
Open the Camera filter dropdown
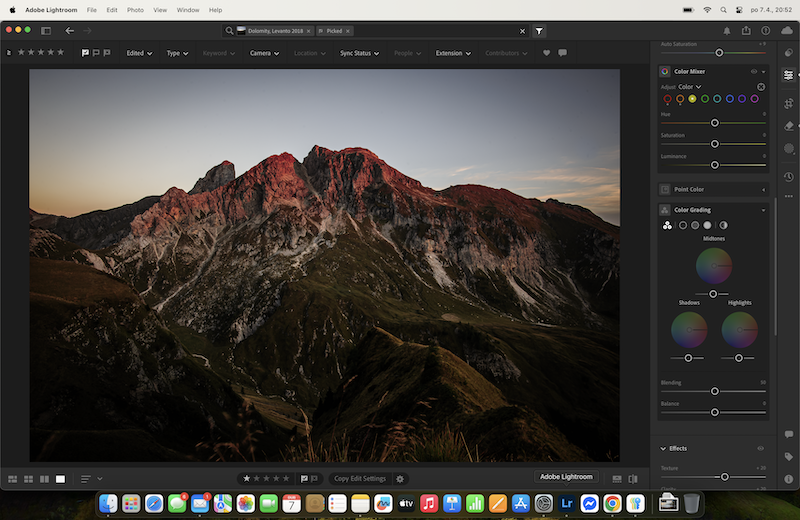pos(264,53)
